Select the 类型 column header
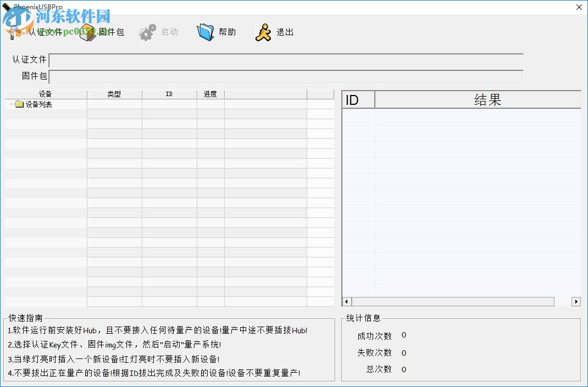Viewport: 588px width, 387px height. [114, 94]
